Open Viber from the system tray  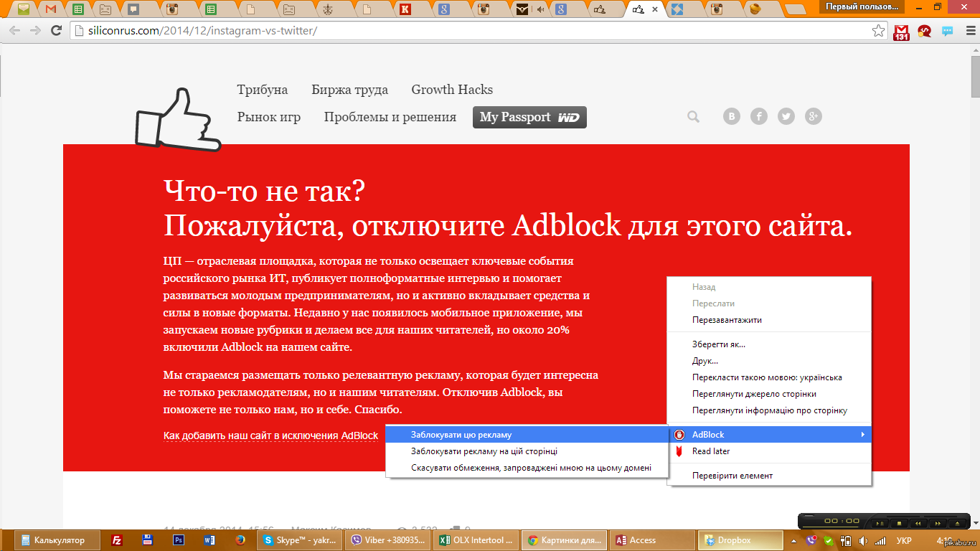click(x=811, y=540)
